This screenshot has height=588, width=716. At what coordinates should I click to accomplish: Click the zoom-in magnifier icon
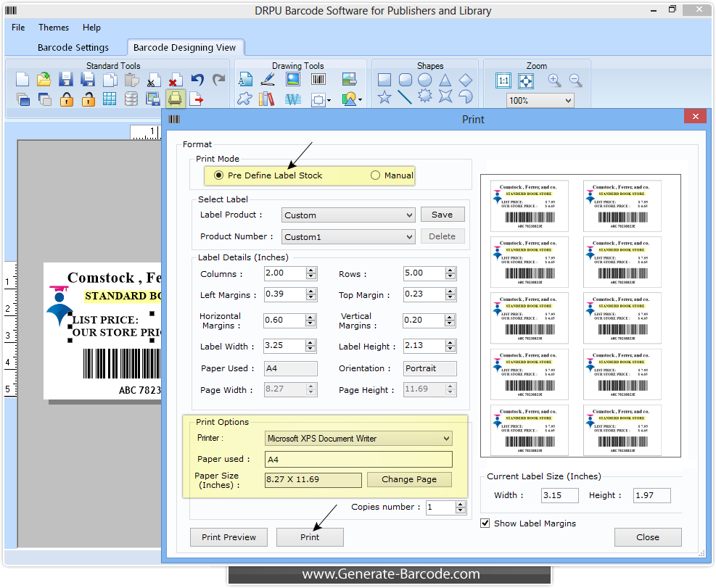click(554, 80)
